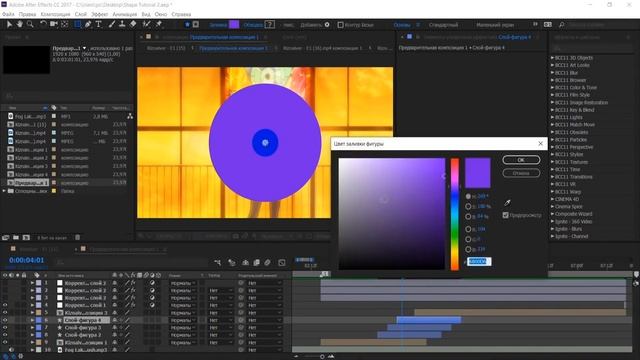Screen dimensions: 640x360
Task: Click Отмена to cancel color dialog
Action: [521, 173]
